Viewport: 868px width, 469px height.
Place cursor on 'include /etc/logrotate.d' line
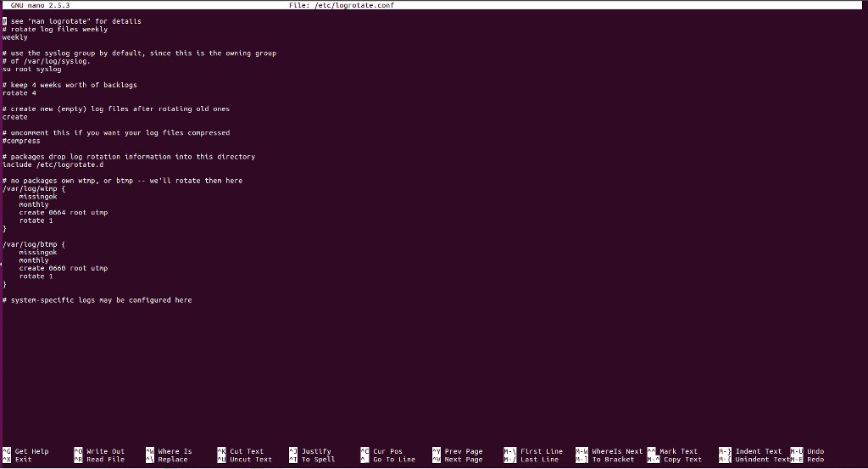point(53,165)
